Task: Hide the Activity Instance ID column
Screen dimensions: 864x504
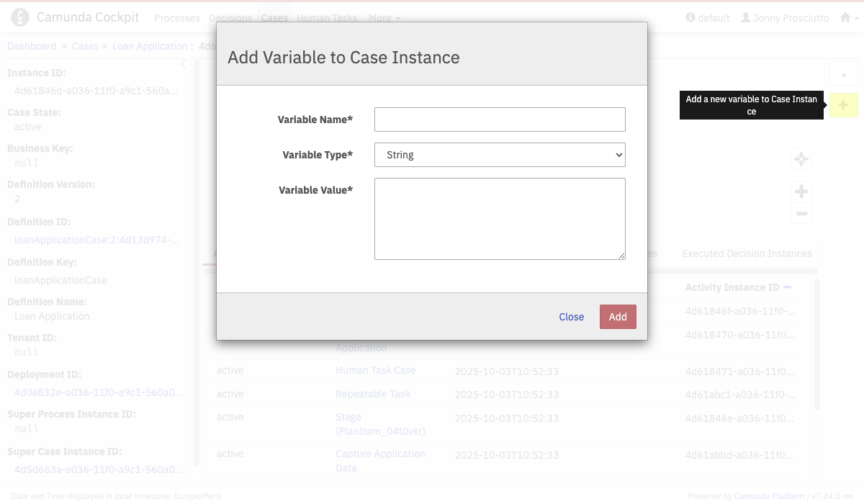Action: pos(788,287)
